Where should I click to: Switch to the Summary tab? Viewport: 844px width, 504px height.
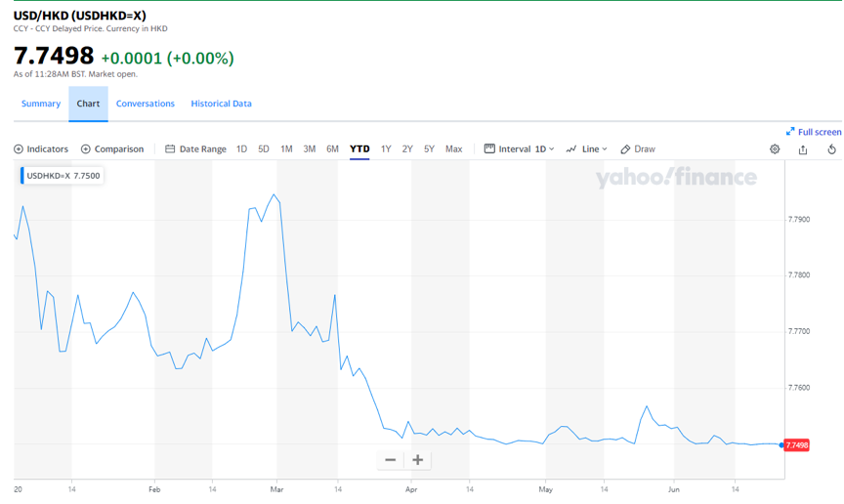pos(41,104)
